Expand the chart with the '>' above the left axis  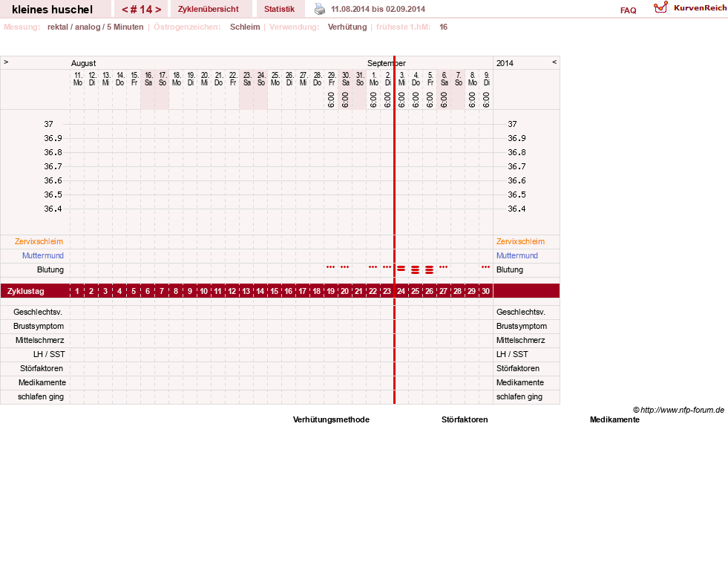[6, 62]
